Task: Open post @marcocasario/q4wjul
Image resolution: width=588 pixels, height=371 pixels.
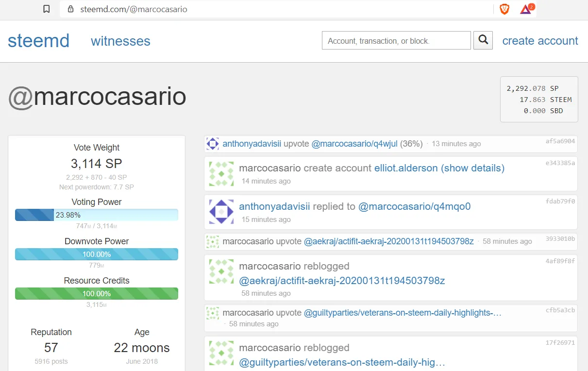Action: [354, 144]
